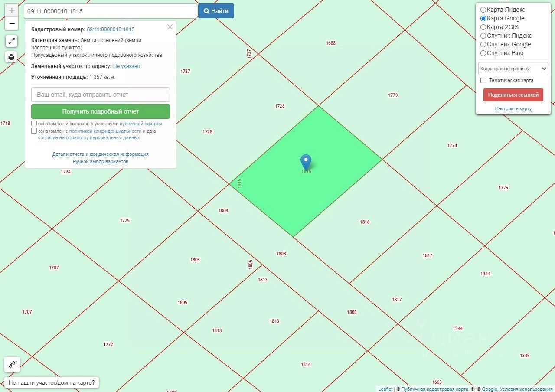555x392 pixels.
Task: Check the публичной оферты agreement box
Action: click(34, 124)
